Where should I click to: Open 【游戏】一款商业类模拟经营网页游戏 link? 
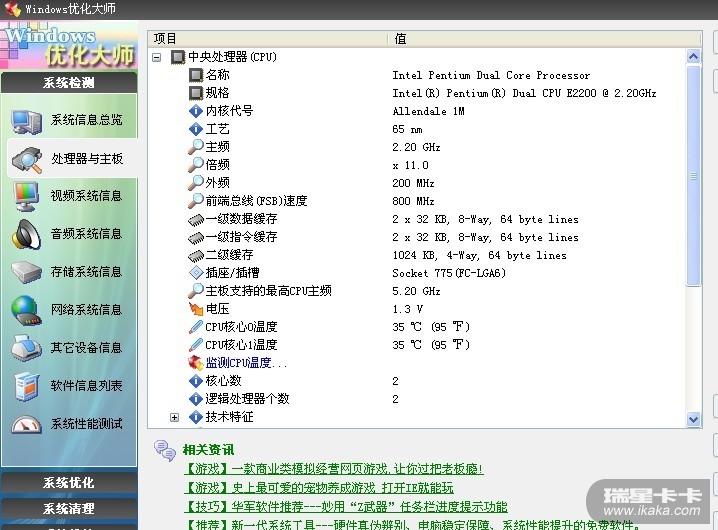coord(333,469)
